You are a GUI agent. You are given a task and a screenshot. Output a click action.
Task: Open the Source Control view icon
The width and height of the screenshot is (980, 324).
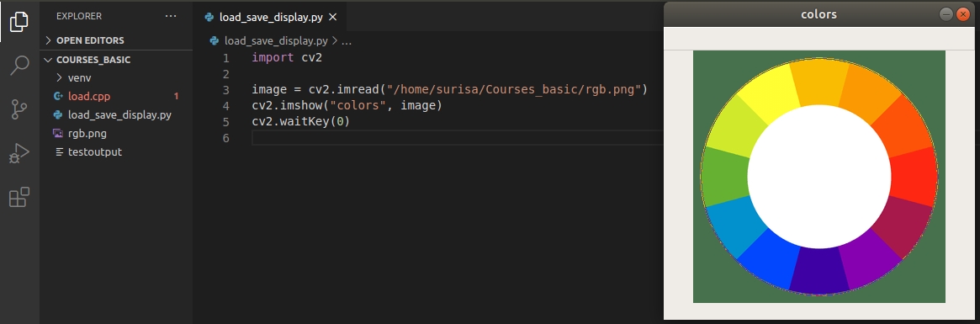[x=19, y=109]
